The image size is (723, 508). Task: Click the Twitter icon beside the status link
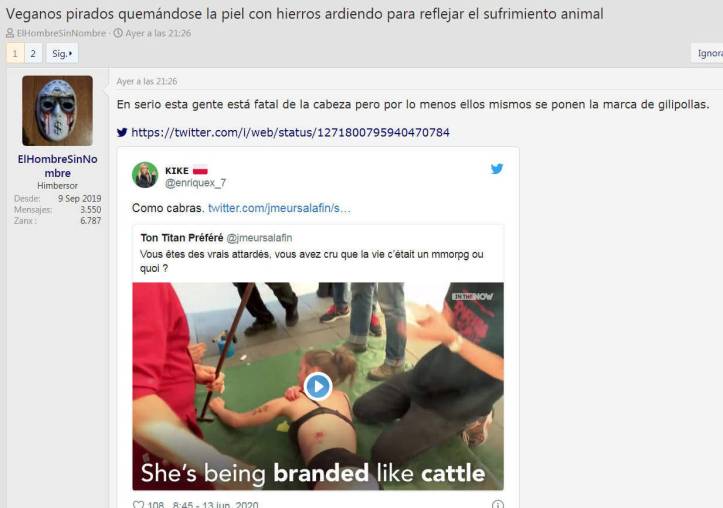pyautogui.click(x=122, y=133)
